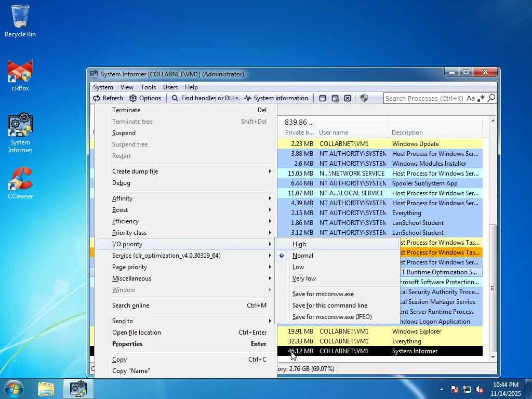Expand the Page priority submenu
This screenshot has height=399, width=532.
185,267
